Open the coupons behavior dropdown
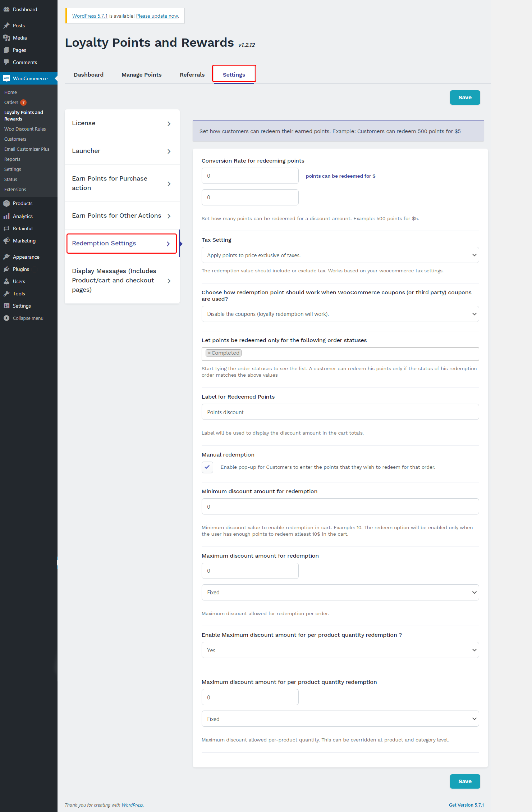532x812 pixels. (340, 314)
